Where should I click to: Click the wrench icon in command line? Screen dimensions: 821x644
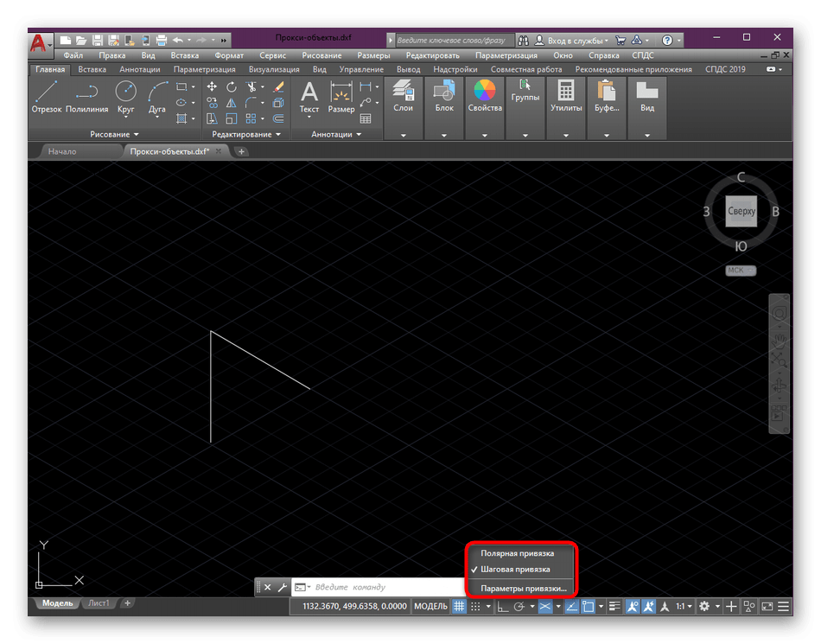click(x=283, y=587)
